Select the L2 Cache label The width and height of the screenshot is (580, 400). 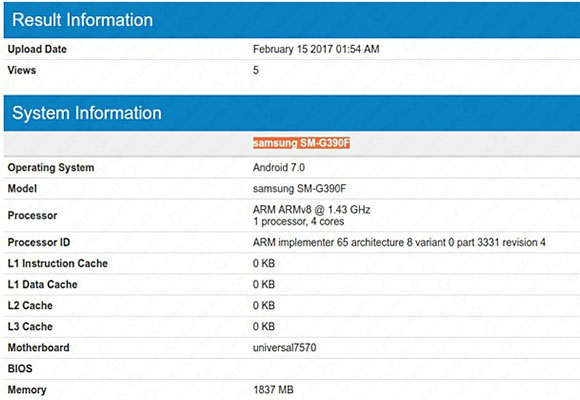[30, 306]
